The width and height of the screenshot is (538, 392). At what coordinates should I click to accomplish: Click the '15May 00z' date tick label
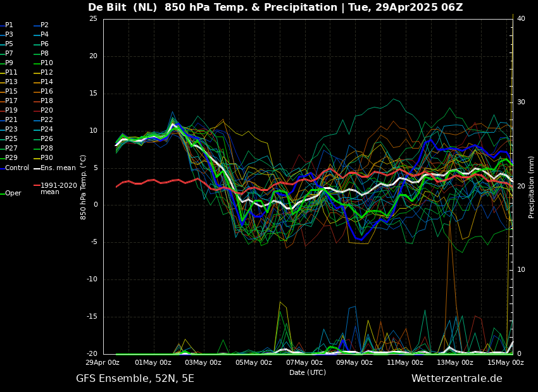tap(506, 362)
